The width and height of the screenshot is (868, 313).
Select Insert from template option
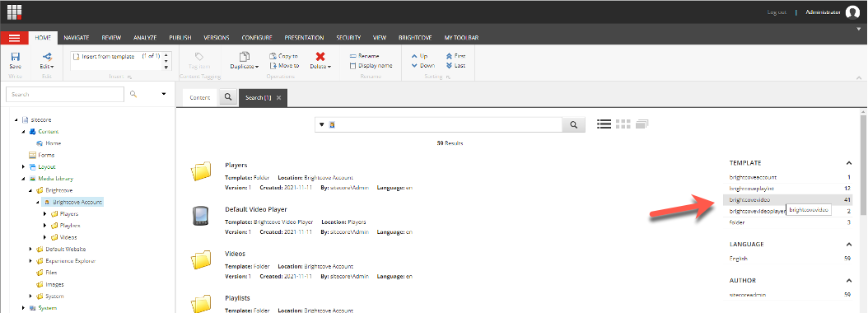pyautogui.click(x=108, y=56)
